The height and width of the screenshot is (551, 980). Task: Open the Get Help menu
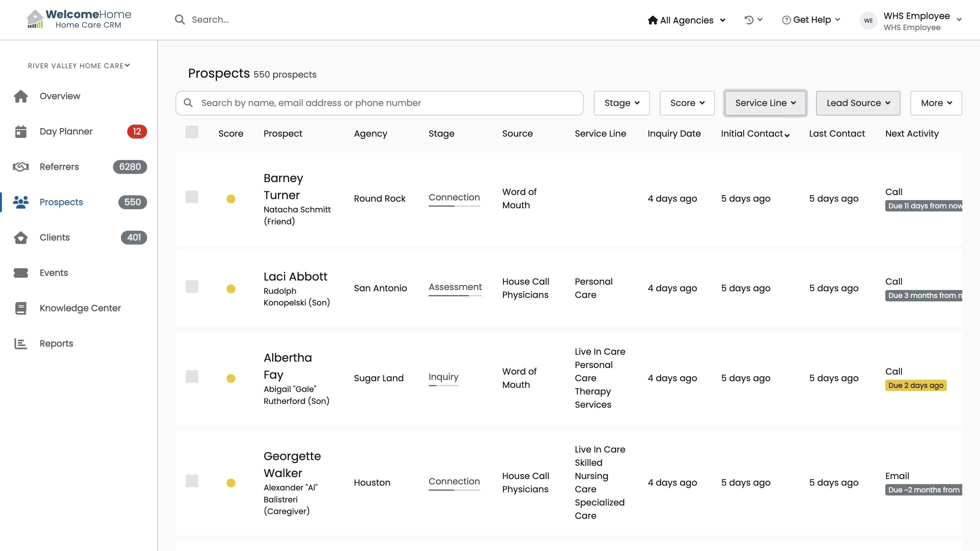tap(811, 20)
